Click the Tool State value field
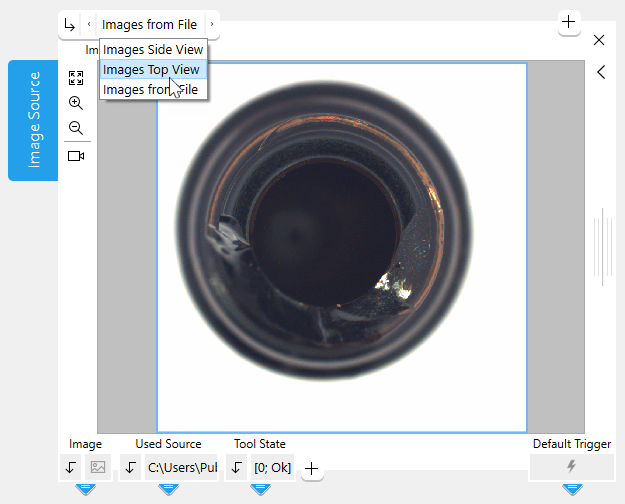 click(272, 467)
